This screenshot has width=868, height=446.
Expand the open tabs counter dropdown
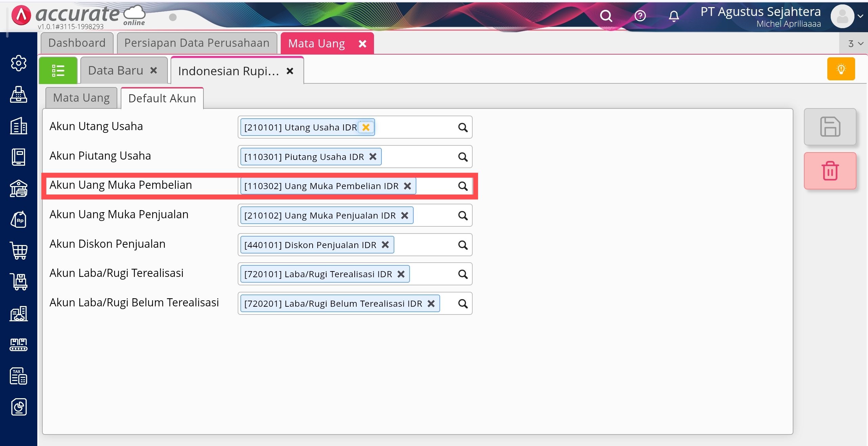[855, 43]
